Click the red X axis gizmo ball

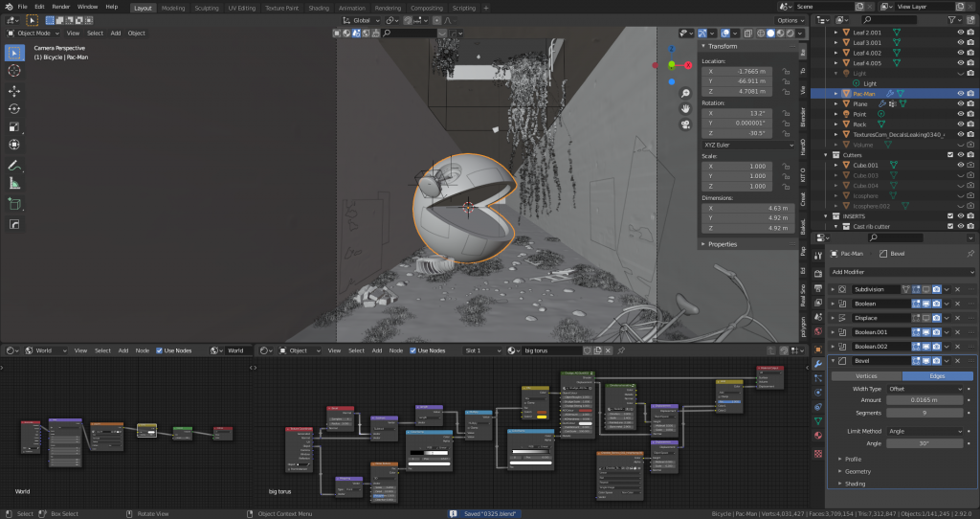pos(688,65)
